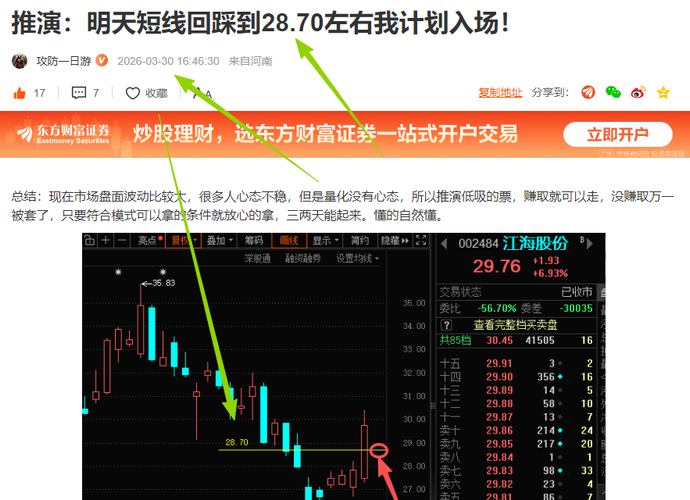Click the 隐藏 hide panel button
The image size is (690, 500).
pyautogui.click(x=395, y=240)
